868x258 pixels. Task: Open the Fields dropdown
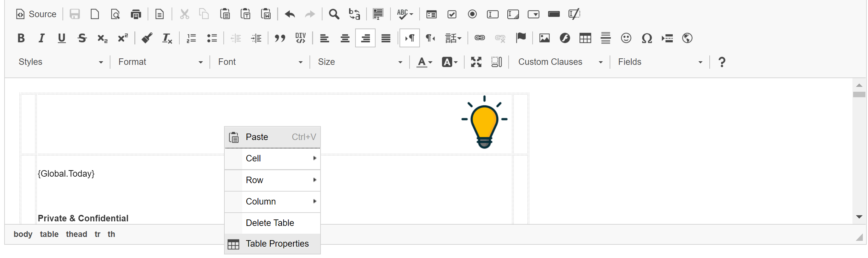click(660, 62)
